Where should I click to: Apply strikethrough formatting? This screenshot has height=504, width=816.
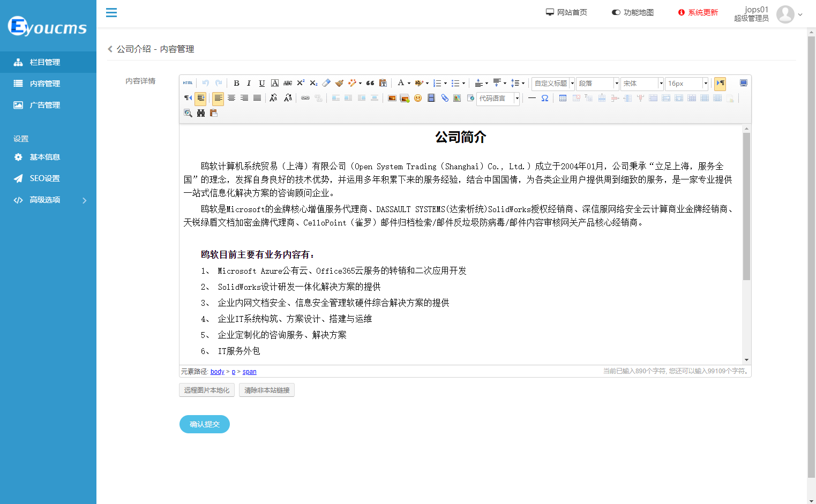click(288, 83)
